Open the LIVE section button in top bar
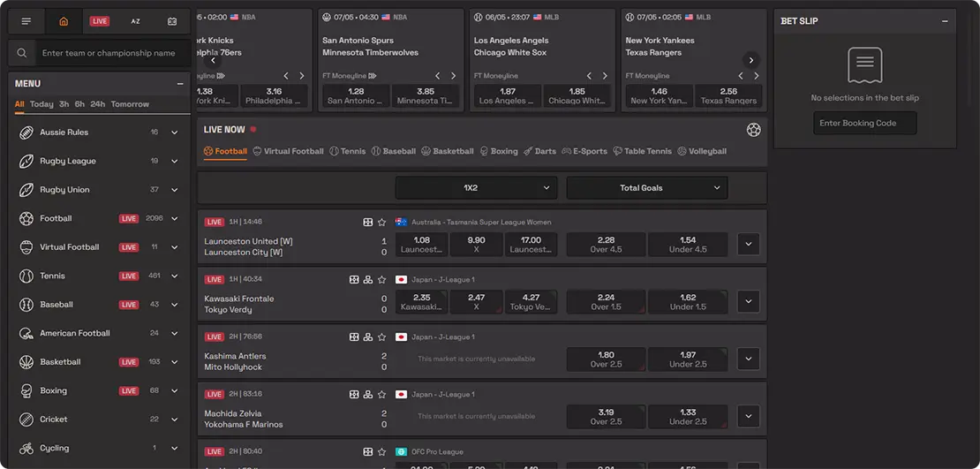 pyautogui.click(x=100, y=21)
